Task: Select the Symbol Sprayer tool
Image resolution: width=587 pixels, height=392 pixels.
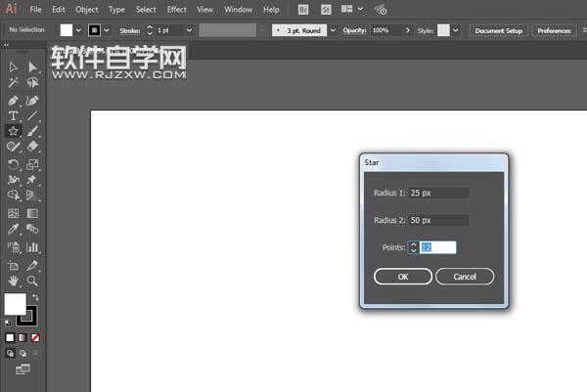Action: (x=13, y=247)
